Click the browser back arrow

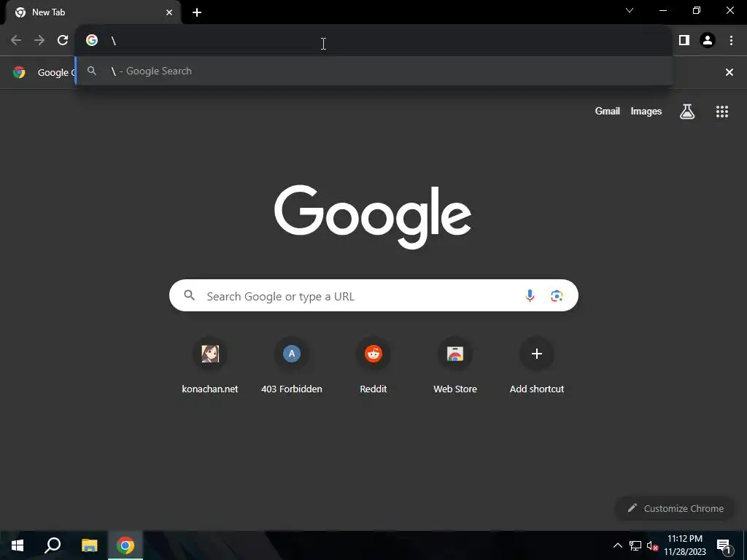pyautogui.click(x=16, y=41)
